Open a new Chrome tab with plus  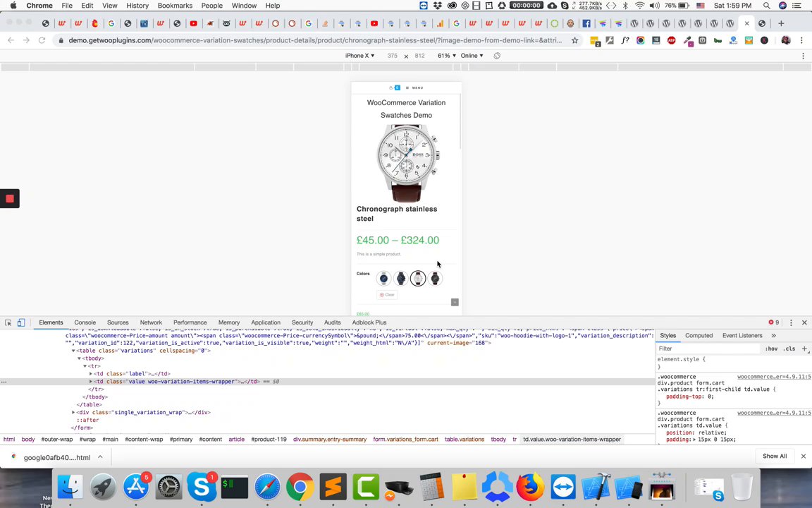[781, 23]
